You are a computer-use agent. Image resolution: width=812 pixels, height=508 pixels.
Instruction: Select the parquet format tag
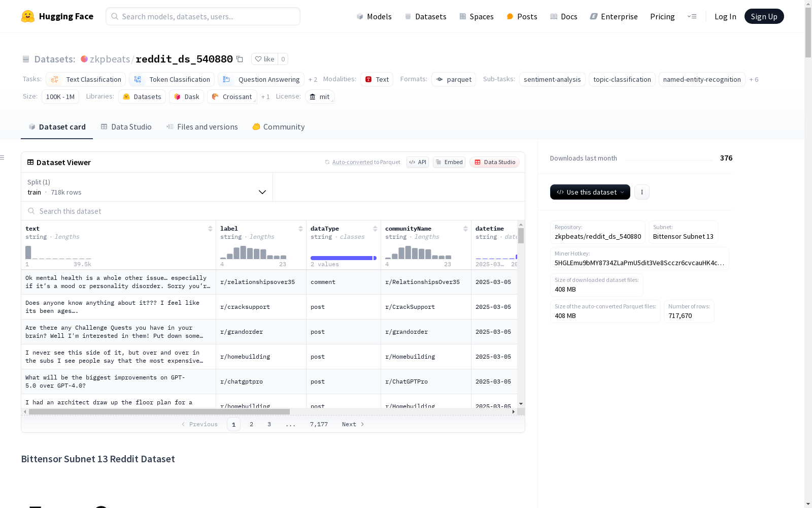[454, 79]
